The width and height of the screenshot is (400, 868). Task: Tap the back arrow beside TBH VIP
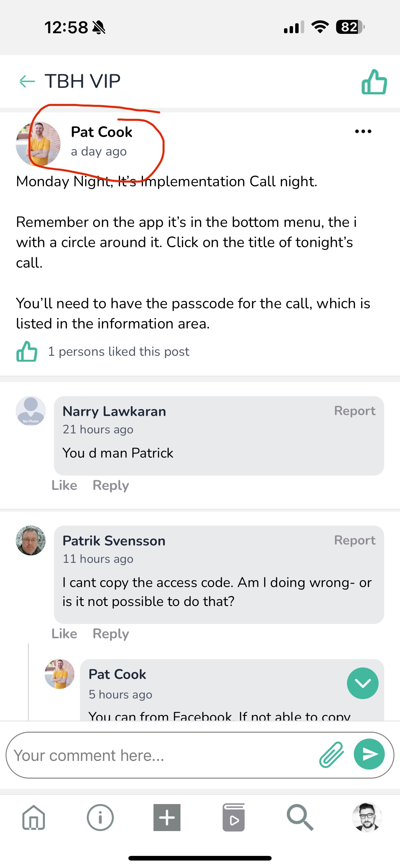pos(27,81)
